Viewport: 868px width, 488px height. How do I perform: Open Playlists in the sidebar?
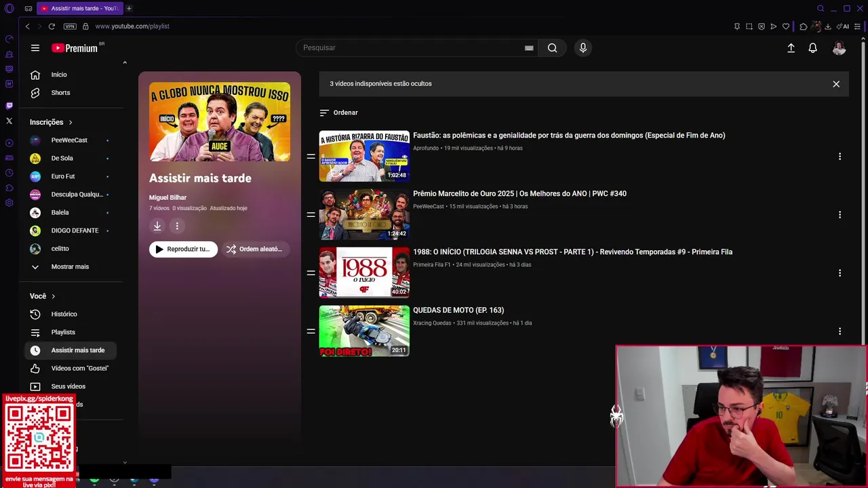[70, 332]
